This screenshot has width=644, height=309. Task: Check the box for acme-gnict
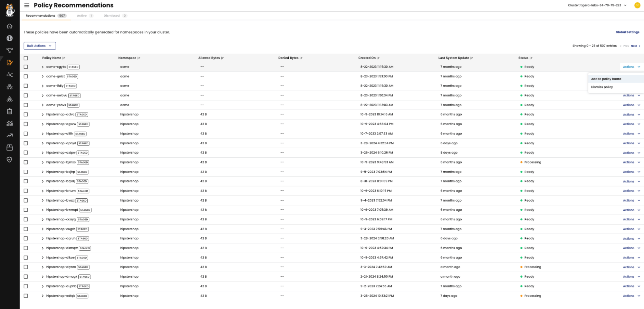tap(26, 76)
